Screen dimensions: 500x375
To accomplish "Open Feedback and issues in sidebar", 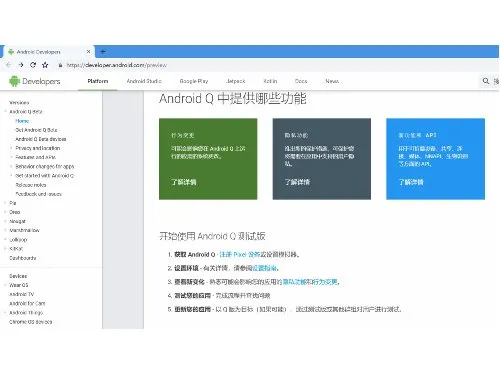I will (x=39, y=194).
